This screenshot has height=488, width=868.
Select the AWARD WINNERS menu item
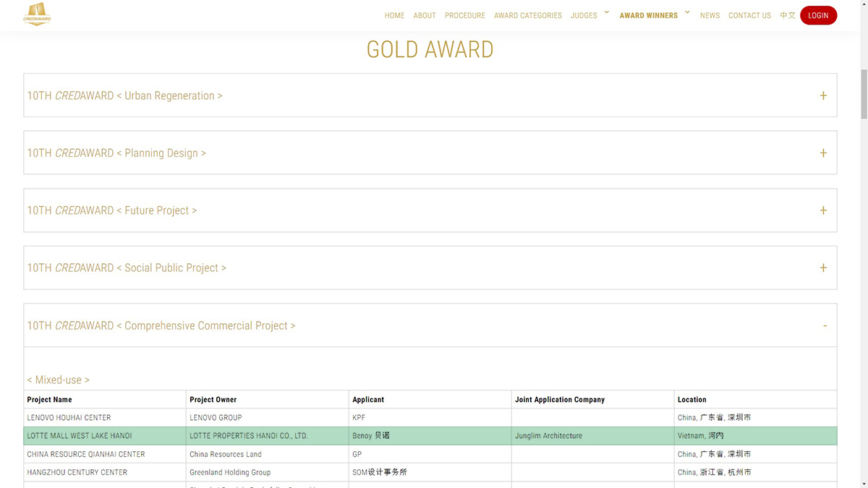coord(649,15)
